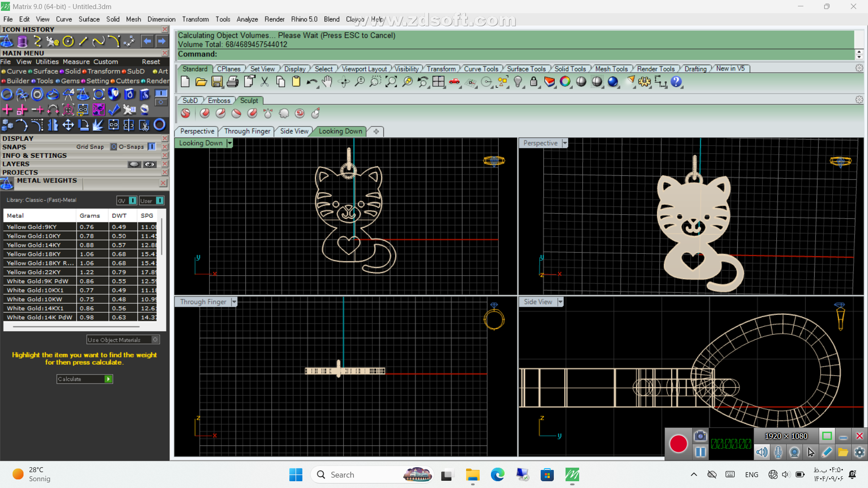Viewport: 868px width, 488px height.
Task: Click the red car icon
Action: (454, 82)
